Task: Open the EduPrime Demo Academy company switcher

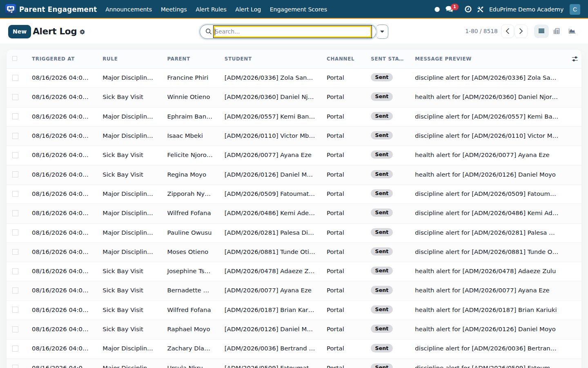Action: coord(526,9)
